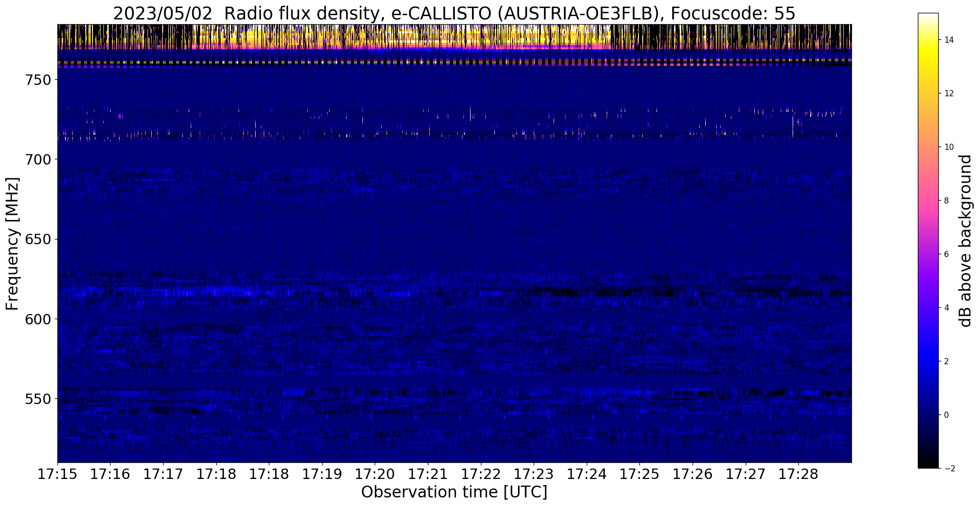Click the colorbar tick label 6
The width and height of the screenshot is (980, 506).
pos(946,254)
